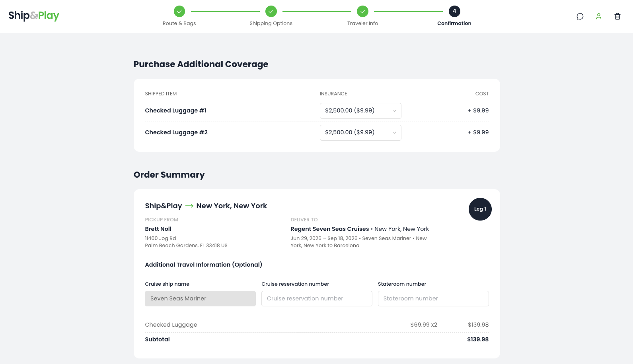Click the Checked Luggage #2 label
Viewport: 633px width, 364px height.
pos(176,132)
